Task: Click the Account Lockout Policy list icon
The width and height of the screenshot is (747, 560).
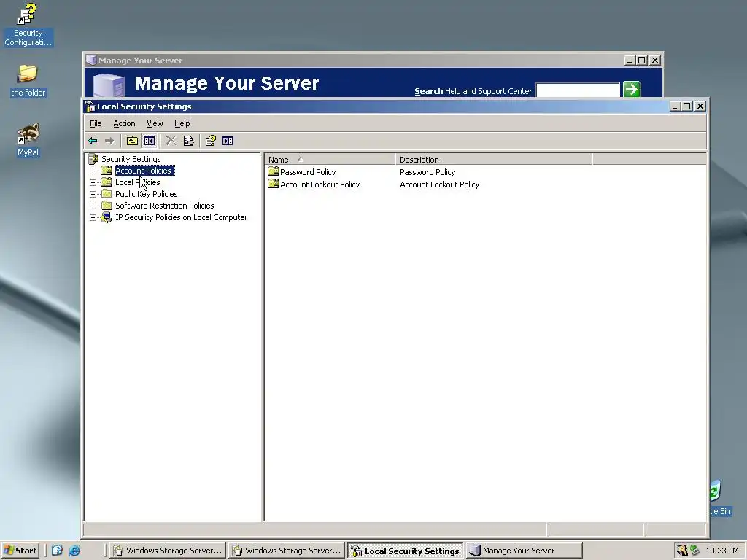Action: click(x=274, y=183)
